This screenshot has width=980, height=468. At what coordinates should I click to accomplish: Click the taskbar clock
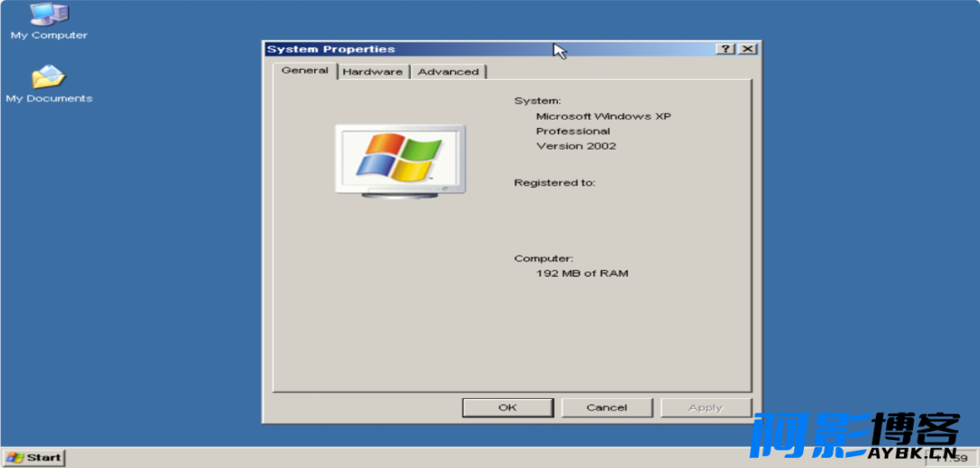[x=951, y=459]
